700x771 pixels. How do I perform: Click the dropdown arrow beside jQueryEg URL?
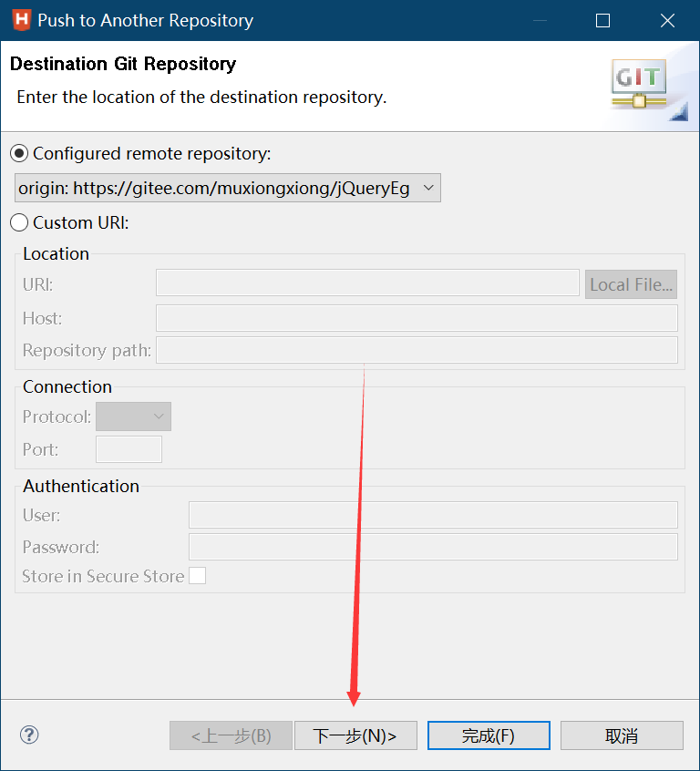[428, 188]
